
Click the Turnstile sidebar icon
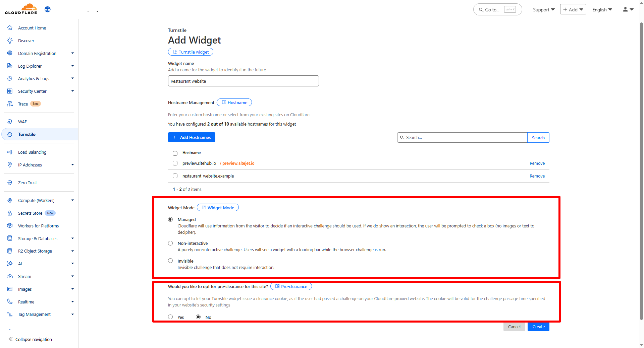click(x=10, y=134)
